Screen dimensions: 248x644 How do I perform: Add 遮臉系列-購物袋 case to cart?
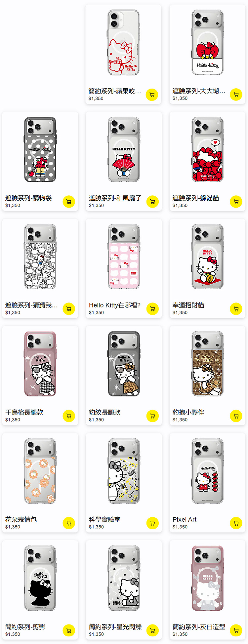pyautogui.click(x=69, y=202)
